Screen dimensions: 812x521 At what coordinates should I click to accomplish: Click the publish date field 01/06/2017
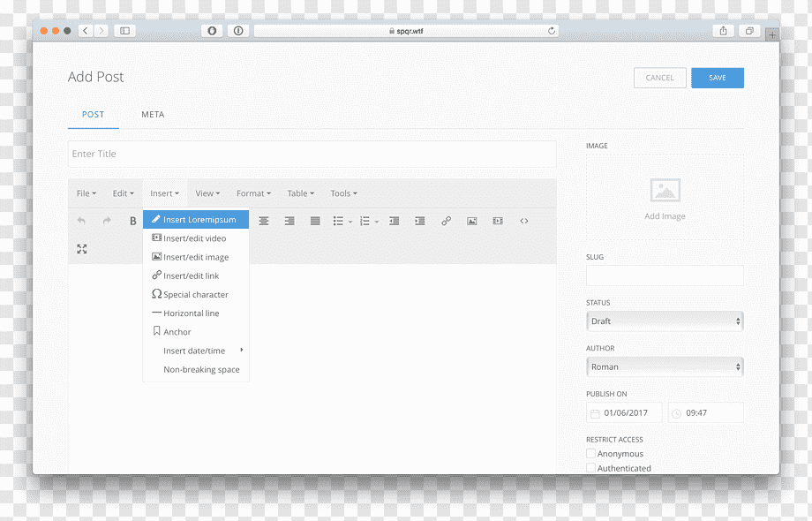[624, 412]
